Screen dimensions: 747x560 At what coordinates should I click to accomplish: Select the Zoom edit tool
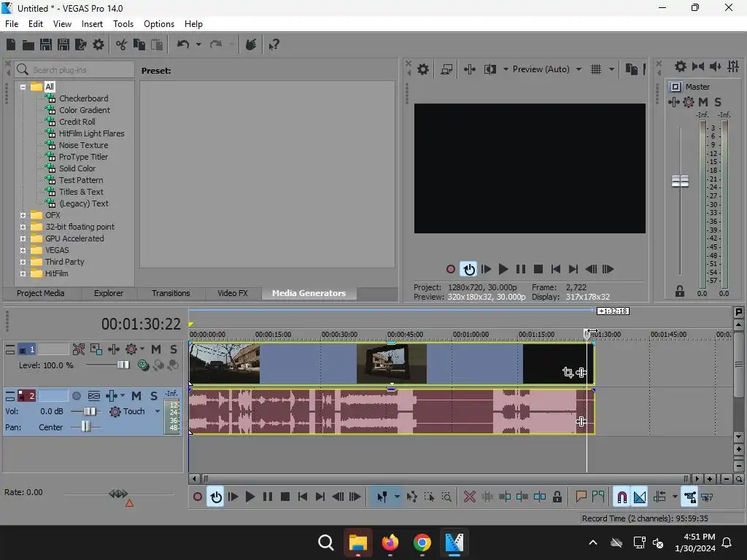[x=446, y=497]
